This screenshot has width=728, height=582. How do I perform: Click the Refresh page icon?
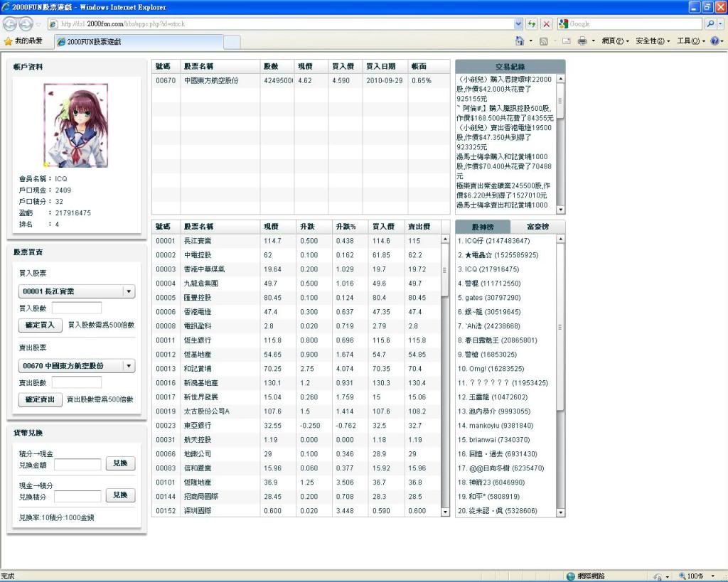[x=532, y=23]
